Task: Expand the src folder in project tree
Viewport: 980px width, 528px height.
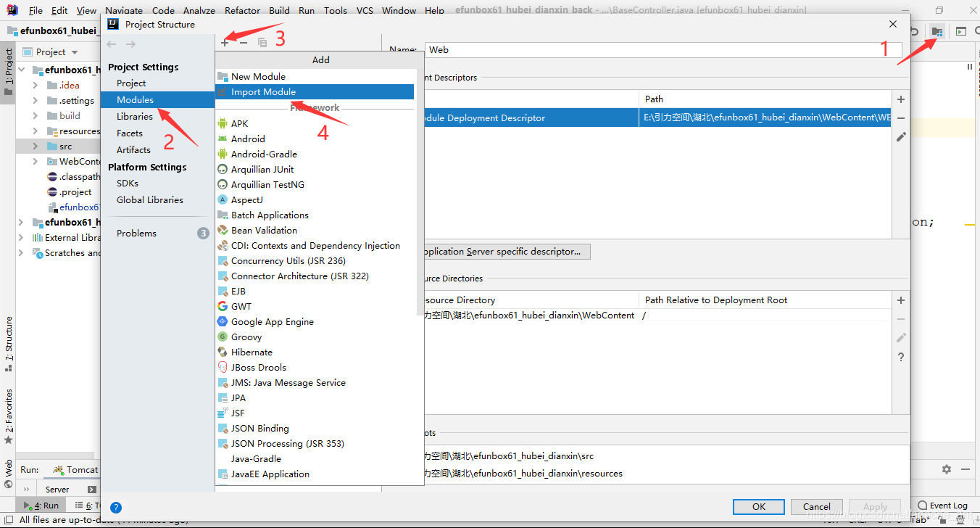Action: 35,146
